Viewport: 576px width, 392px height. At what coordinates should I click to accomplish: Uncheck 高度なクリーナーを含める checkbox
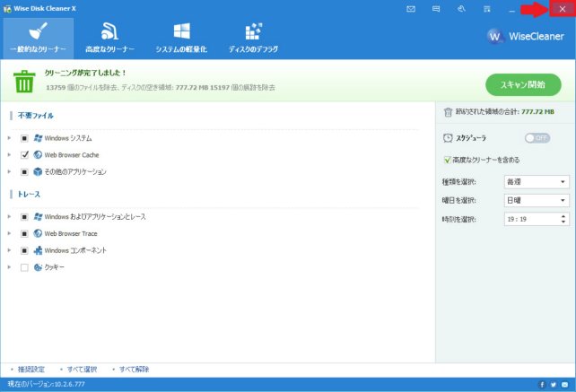pos(447,160)
